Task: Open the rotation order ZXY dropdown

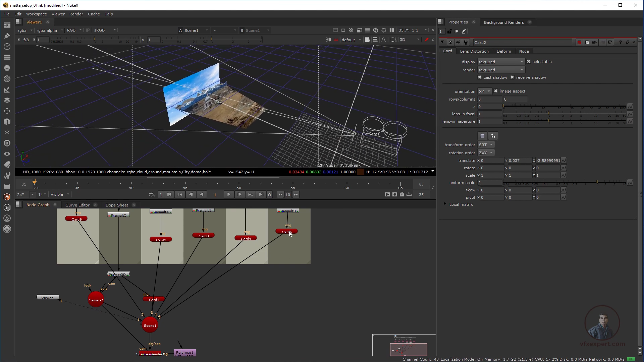Action: pyautogui.click(x=486, y=153)
